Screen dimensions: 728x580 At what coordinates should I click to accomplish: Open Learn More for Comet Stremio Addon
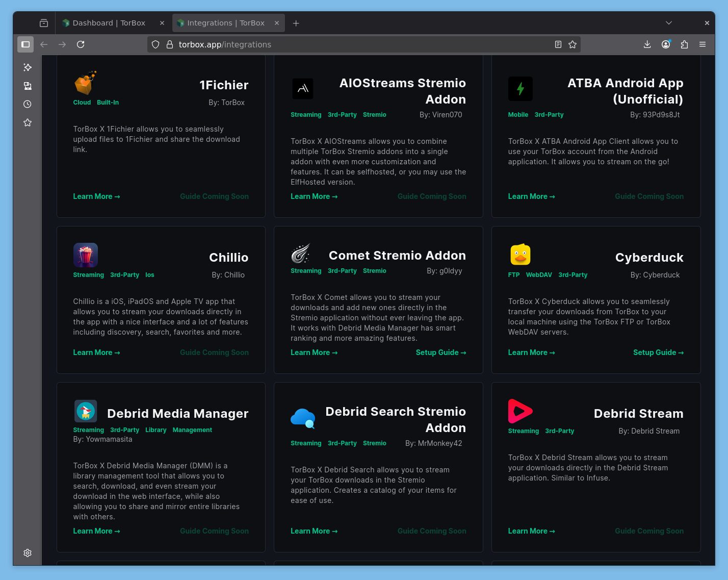coord(314,352)
